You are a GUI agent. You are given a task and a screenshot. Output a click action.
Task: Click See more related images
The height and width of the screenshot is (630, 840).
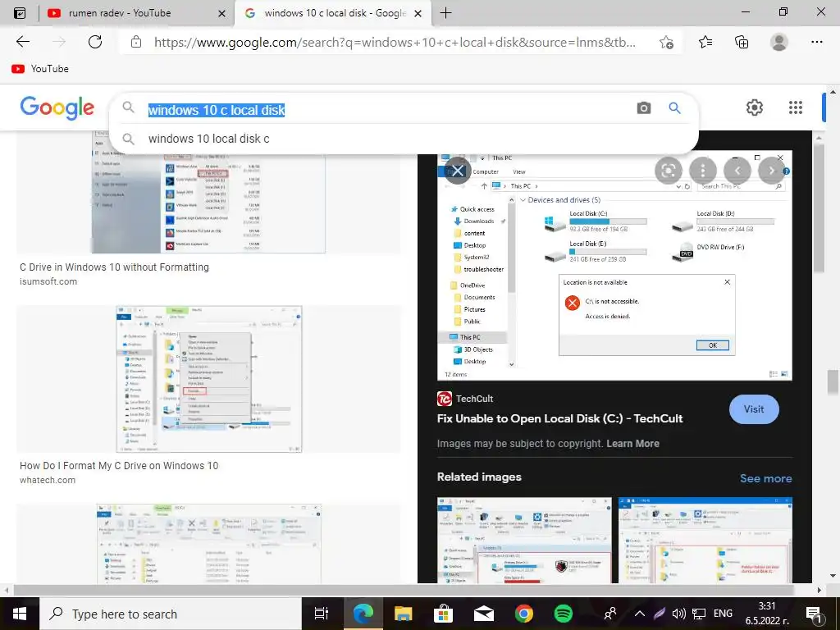765,478
